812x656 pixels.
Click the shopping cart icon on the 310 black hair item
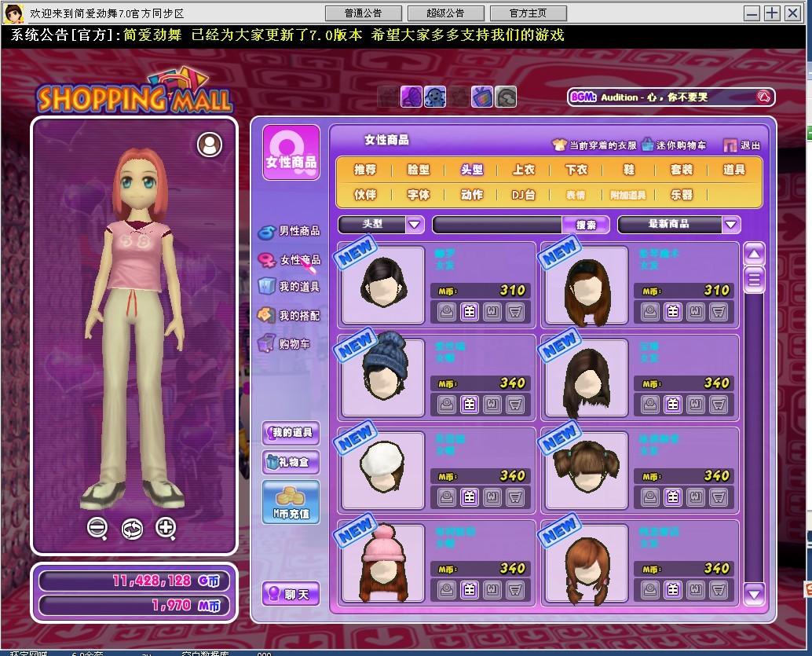point(515,312)
